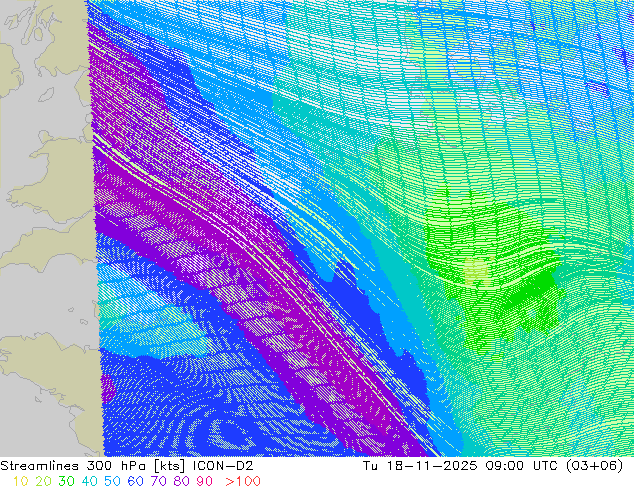Click the 50 knots legend value

tap(112, 481)
